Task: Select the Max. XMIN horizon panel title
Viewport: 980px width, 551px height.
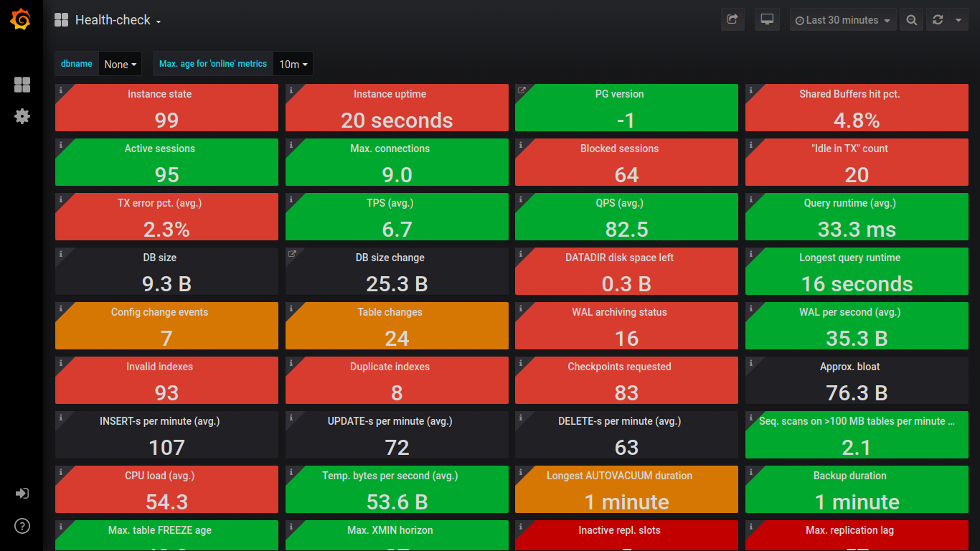Action: (x=390, y=530)
